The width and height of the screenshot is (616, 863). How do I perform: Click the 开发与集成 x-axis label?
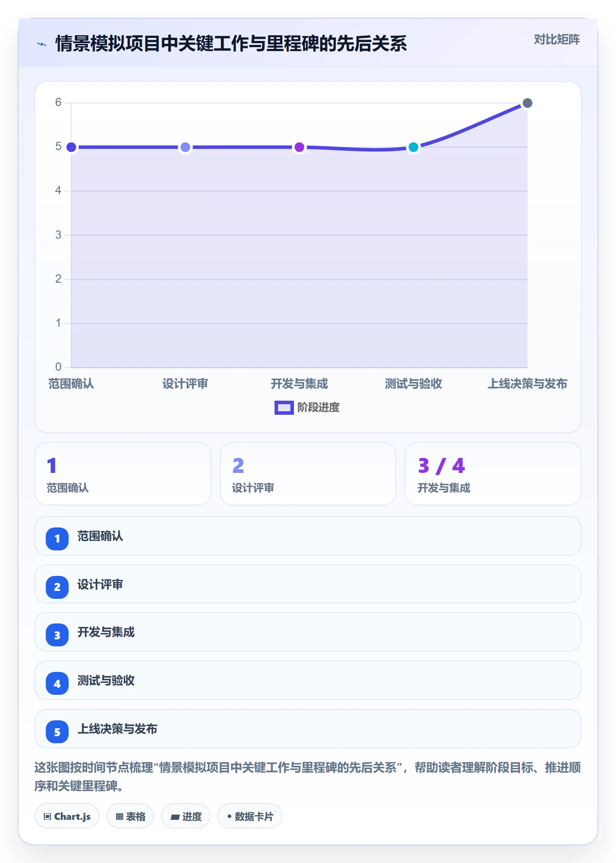point(299,384)
